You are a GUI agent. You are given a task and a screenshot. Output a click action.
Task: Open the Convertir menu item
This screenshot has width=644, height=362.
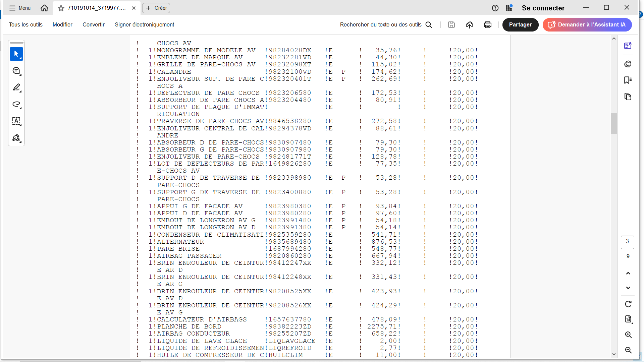click(x=93, y=25)
